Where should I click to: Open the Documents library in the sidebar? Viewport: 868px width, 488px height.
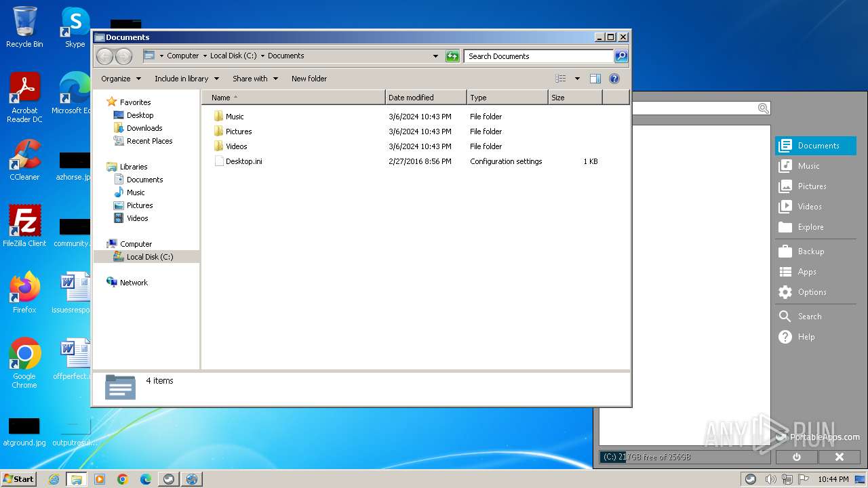(x=144, y=180)
